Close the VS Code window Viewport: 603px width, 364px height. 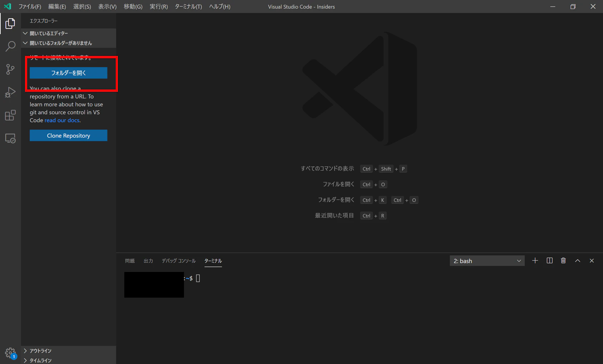click(x=593, y=6)
